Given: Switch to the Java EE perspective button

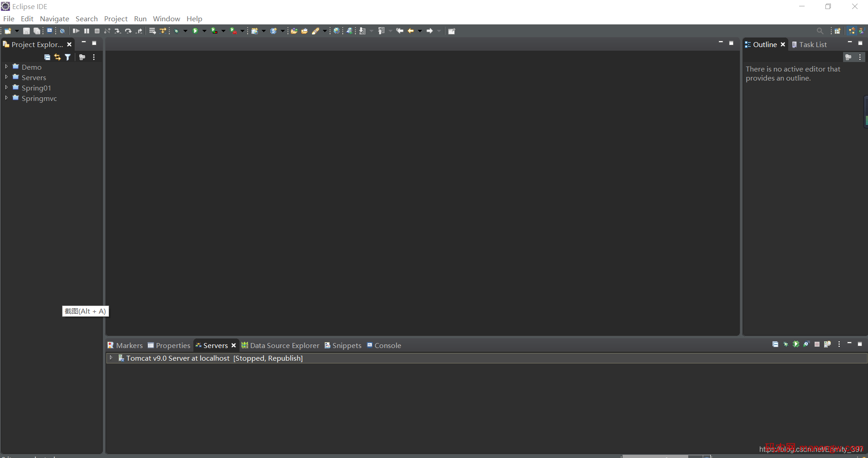Looking at the screenshot, I should pos(852,31).
